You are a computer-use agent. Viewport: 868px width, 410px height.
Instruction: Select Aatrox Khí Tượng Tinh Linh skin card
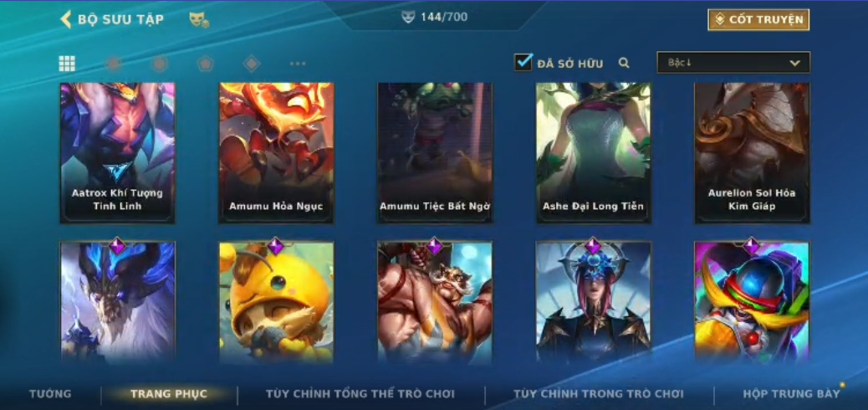point(117,153)
